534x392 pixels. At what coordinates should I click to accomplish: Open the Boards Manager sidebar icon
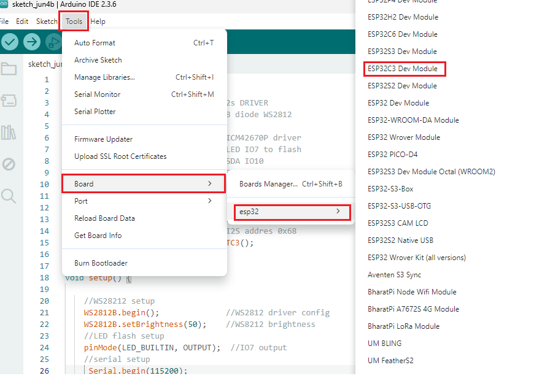tap(9, 101)
